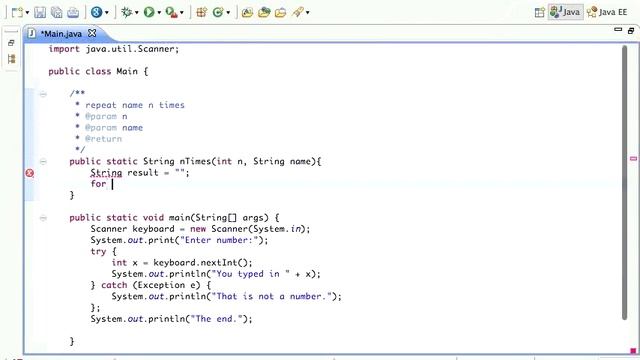This screenshot has width=640, height=360.
Task: Click the Run External Tools icon
Action: 171,12
